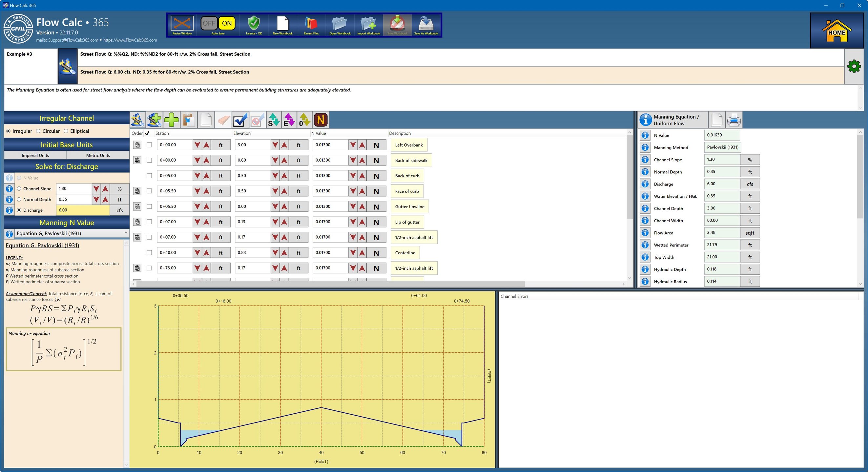Switch to Metric Units
The image size is (868, 472).
[x=98, y=155]
